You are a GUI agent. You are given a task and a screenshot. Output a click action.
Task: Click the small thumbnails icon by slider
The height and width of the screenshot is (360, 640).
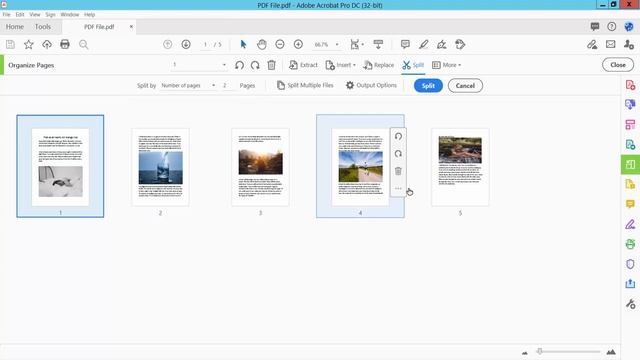coord(525,352)
